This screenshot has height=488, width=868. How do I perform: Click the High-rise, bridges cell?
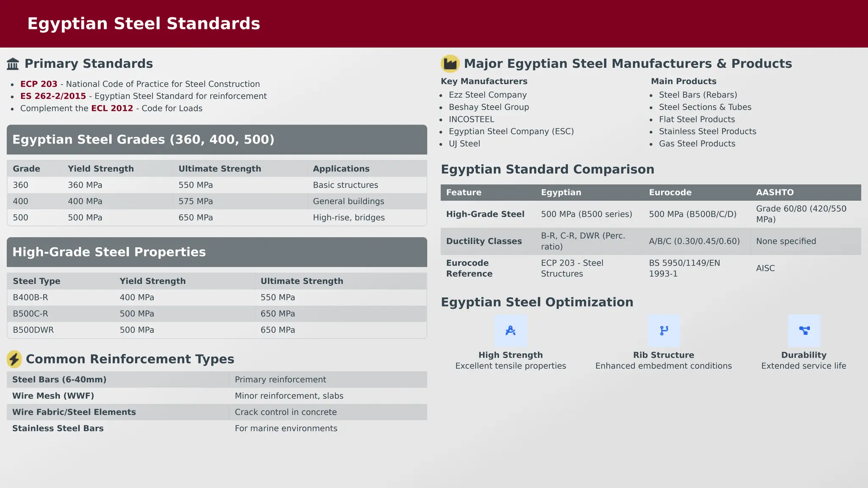(349, 218)
